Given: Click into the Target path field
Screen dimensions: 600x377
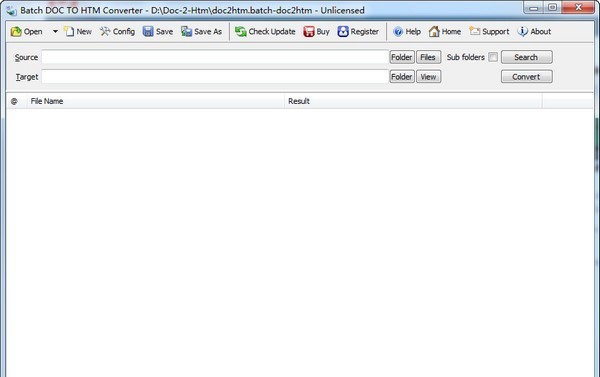Looking at the screenshot, I should (x=215, y=77).
